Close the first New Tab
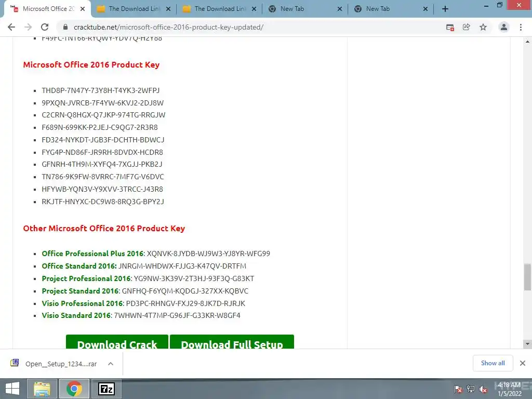532x399 pixels. pos(340,9)
